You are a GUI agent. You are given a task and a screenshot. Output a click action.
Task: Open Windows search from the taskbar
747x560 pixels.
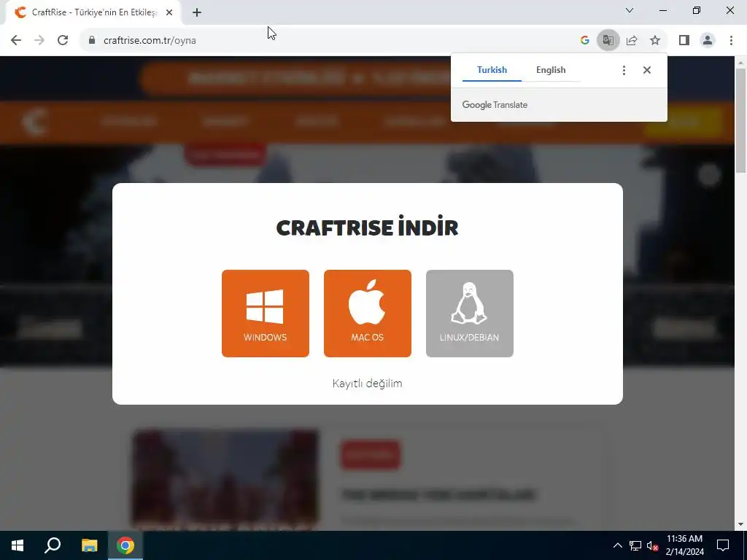point(53,545)
